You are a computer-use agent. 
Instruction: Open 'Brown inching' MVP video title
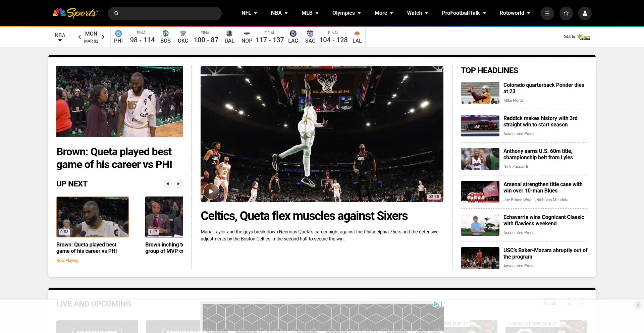[164, 248]
